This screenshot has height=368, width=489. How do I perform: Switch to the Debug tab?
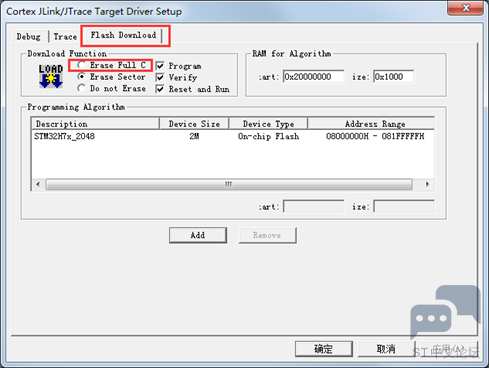point(29,36)
